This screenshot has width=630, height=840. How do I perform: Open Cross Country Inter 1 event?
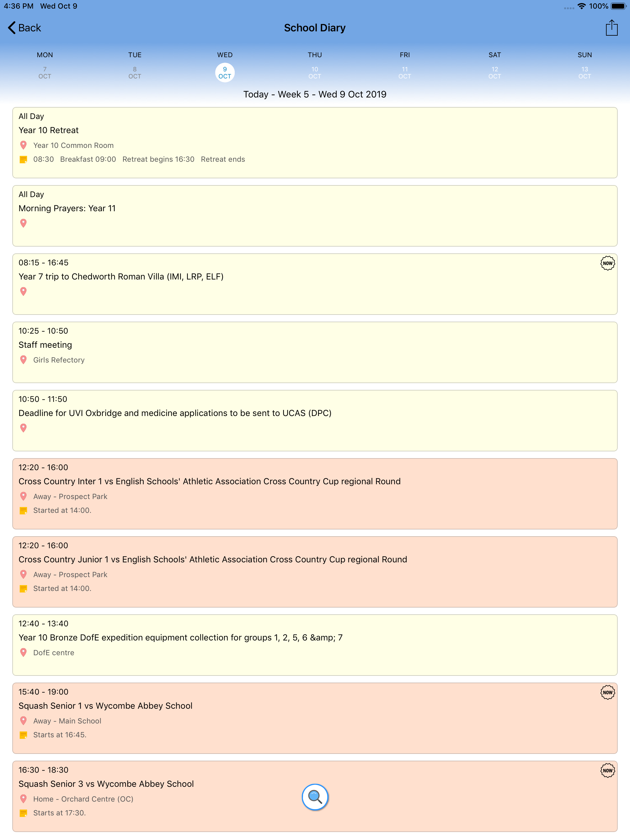tap(315, 494)
